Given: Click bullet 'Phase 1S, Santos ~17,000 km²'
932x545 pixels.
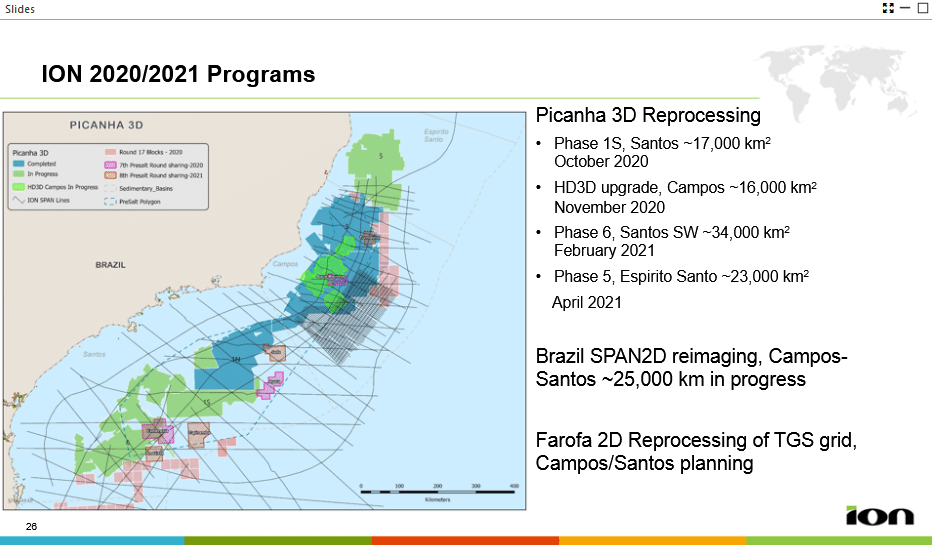Looking at the screenshot, I should tap(662, 143).
